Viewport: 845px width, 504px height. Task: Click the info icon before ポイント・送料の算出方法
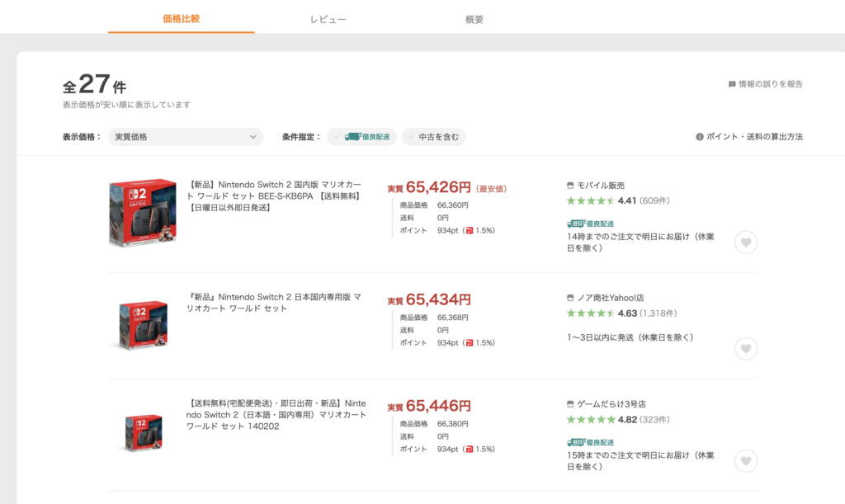700,137
